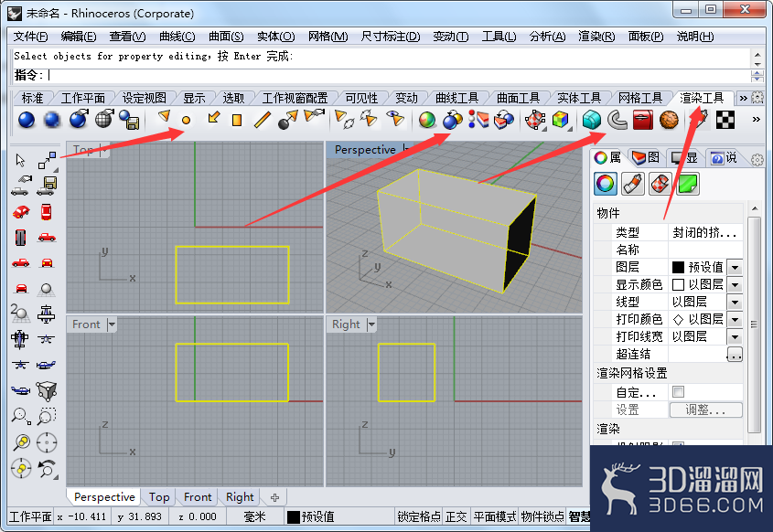Image resolution: width=773 pixels, height=532 pixels.
Task: Open the 打印线宽 print width dropdown
Action: [735, 337]
